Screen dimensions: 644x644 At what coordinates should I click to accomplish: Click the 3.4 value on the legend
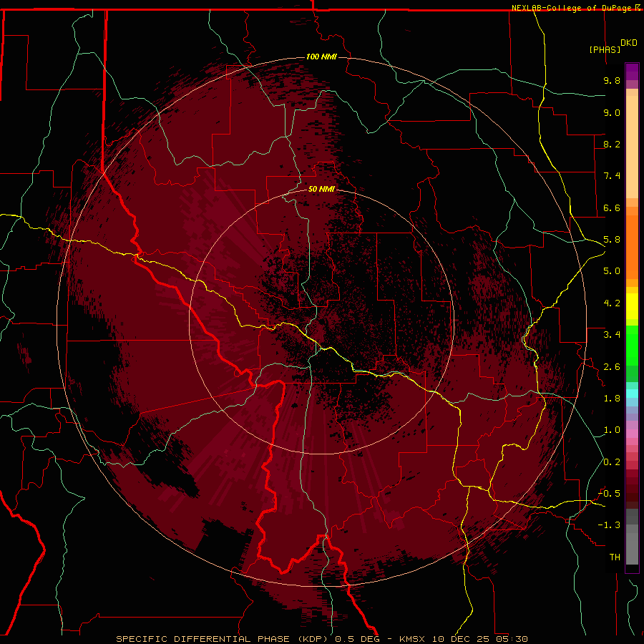click(612, 335)
